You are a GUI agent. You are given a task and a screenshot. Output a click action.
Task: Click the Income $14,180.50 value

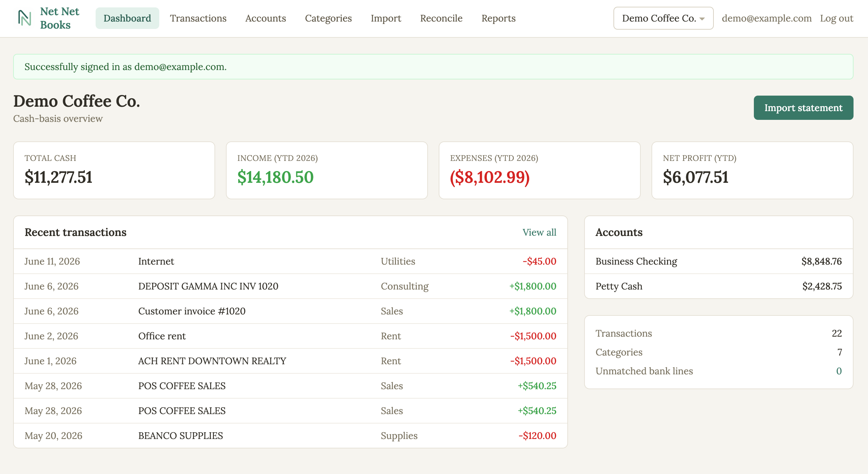tap(275, 177)
